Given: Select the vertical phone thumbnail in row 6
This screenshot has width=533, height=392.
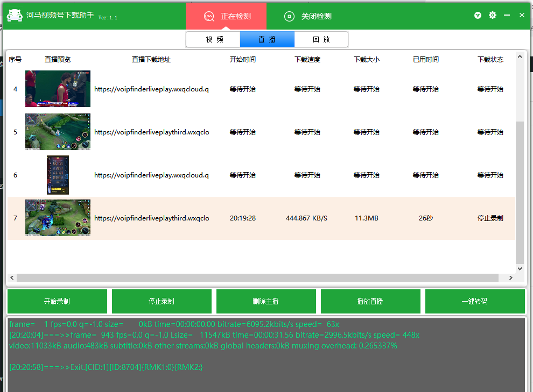Looking at the screenshot, I should click(x=58, y=175).
